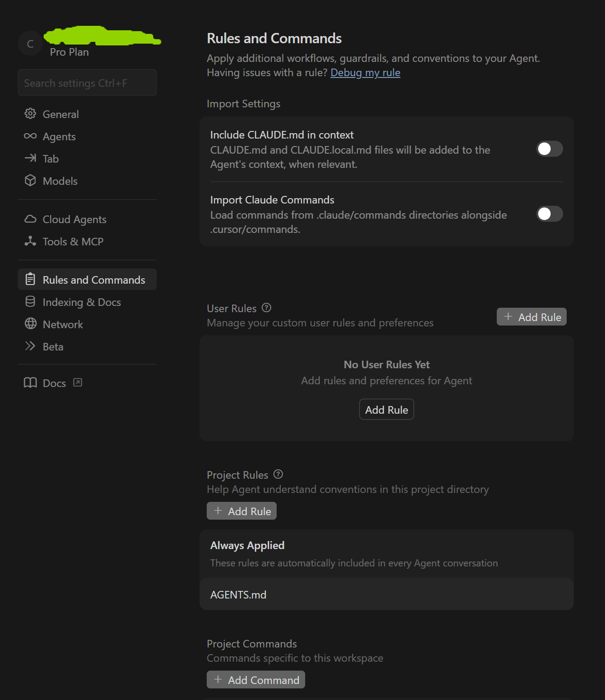Screen dimensions: 605x700
Task: Open the Debug my rule link
Action: click(365, 73)
